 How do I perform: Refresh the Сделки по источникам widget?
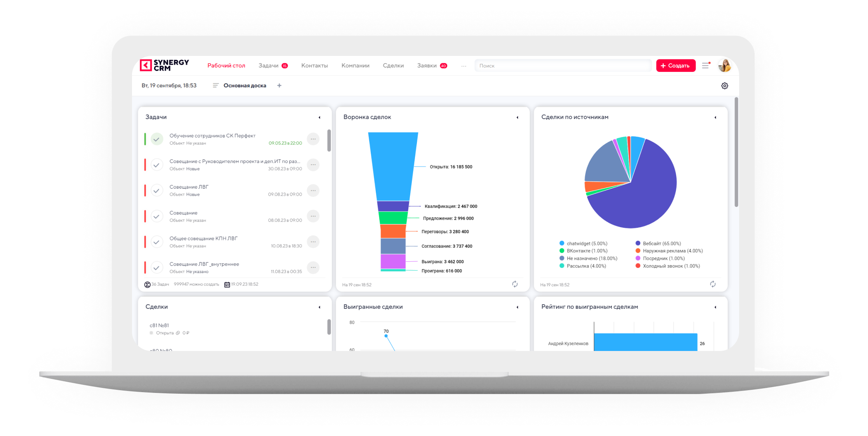(713, 284)
